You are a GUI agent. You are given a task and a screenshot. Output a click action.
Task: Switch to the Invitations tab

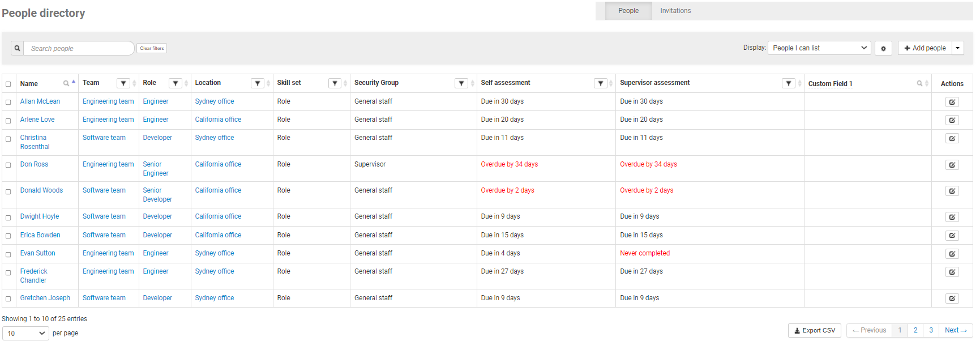tap(675, 11)
